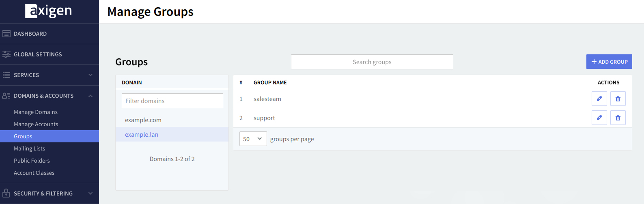Click the Axigen logo
The height and width of the screenshot is (204, 644).
click(49, 11)
